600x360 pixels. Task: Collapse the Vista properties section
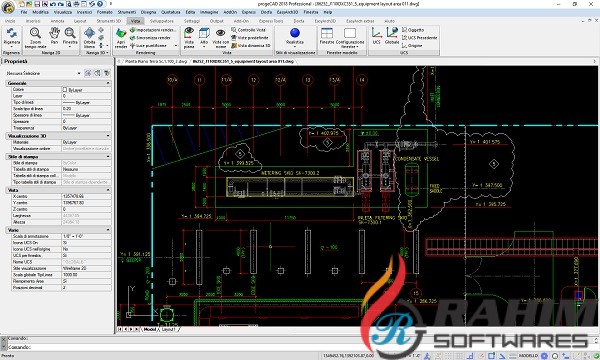(x=108, y=190)
